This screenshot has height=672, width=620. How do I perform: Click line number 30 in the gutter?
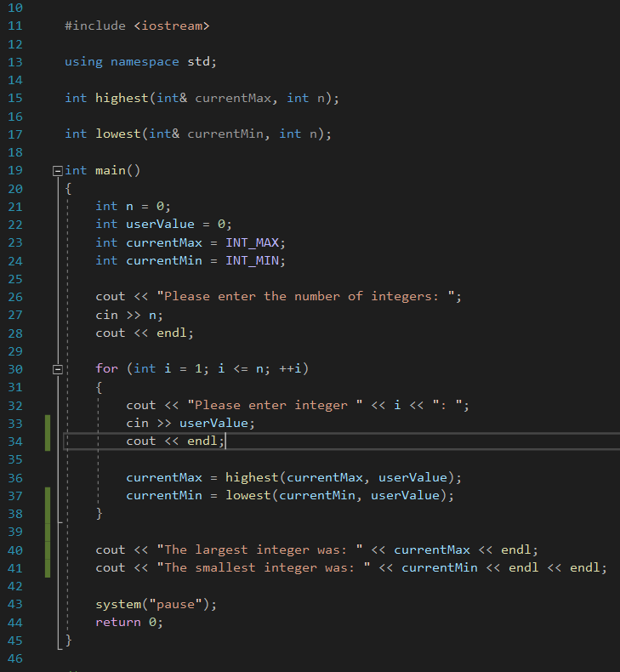(15, 369)
